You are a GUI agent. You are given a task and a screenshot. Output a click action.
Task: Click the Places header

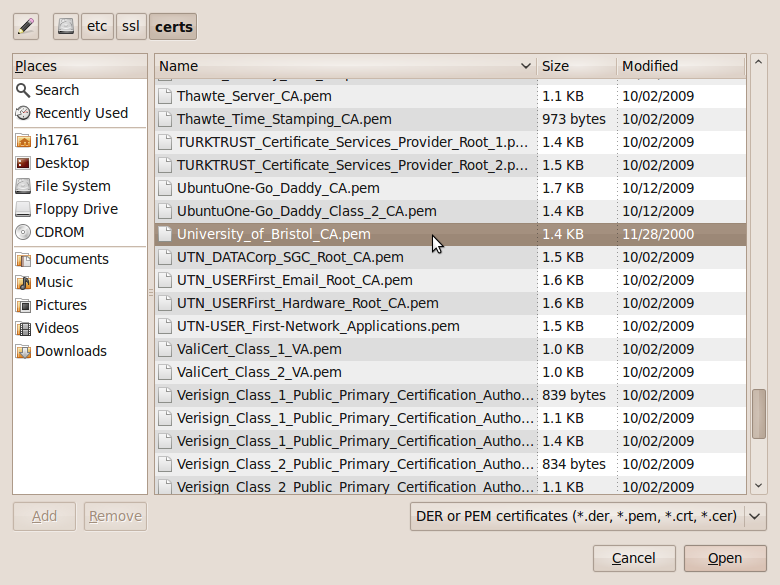click(x=80, y=66)
